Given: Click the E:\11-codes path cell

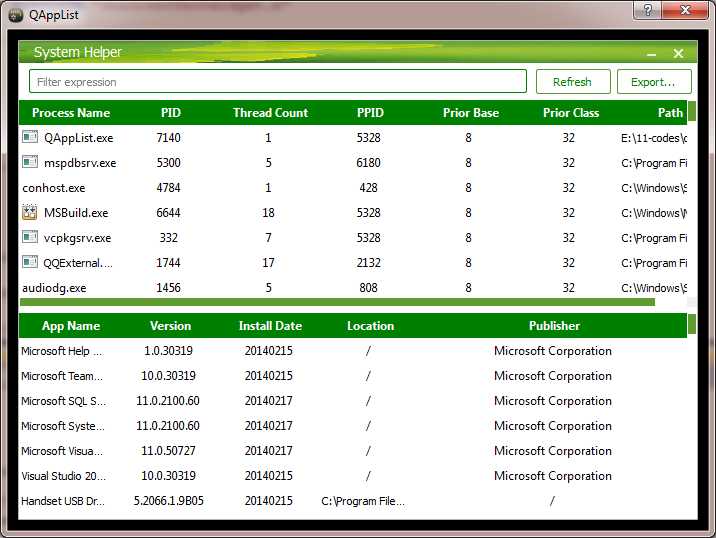Looking at the screenshot, I should coord(654,138).
